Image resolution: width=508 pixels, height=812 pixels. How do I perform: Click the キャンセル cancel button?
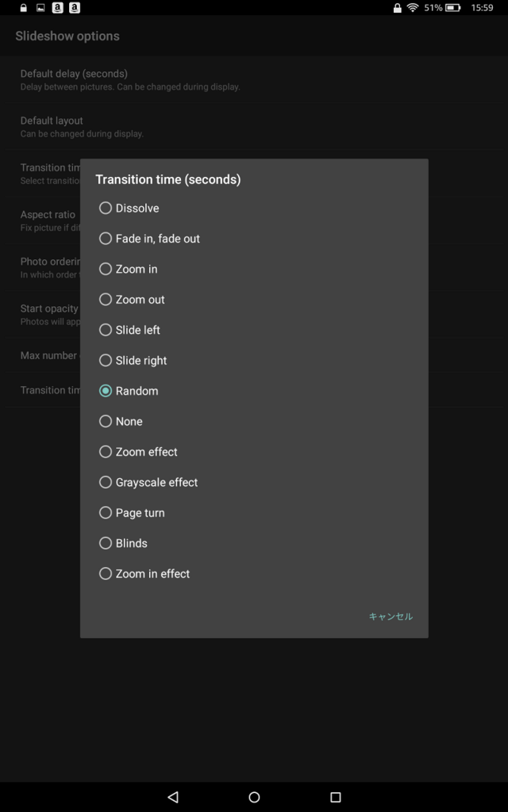pos(391,616)
